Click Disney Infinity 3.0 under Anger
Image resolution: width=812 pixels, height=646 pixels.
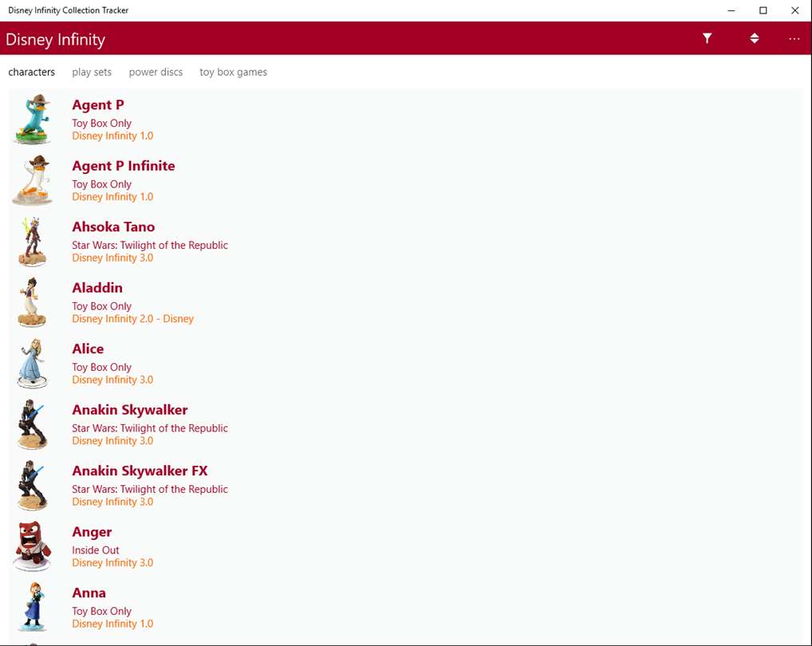(112, 563)
